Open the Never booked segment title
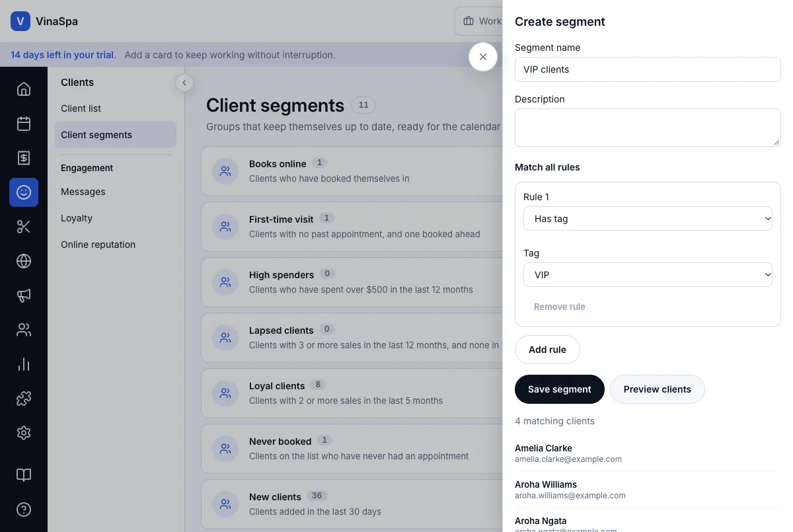Image resolution: width=793 pixels, height=532 pixels. (x=280, y=441)
